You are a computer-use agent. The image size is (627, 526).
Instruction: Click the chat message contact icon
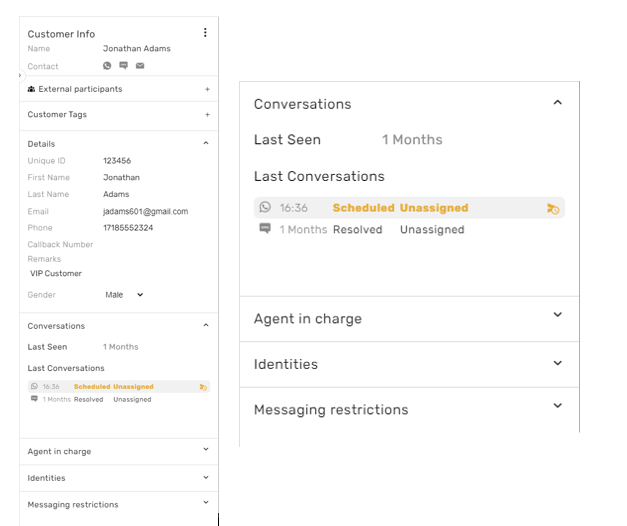[x=124, y=66]
